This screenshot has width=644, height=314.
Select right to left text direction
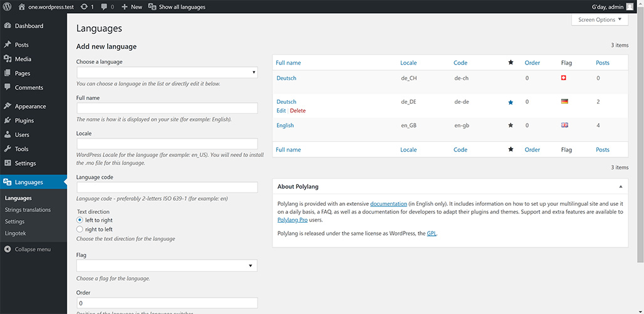[80, 229]
